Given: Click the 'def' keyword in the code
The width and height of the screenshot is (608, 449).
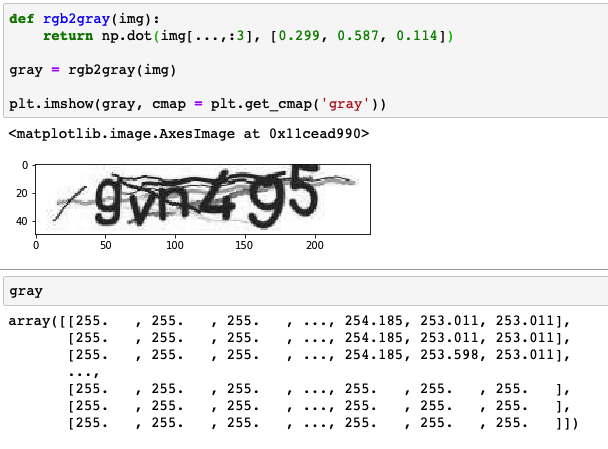Looking at the screenshot, I should [x=21, y=19].
